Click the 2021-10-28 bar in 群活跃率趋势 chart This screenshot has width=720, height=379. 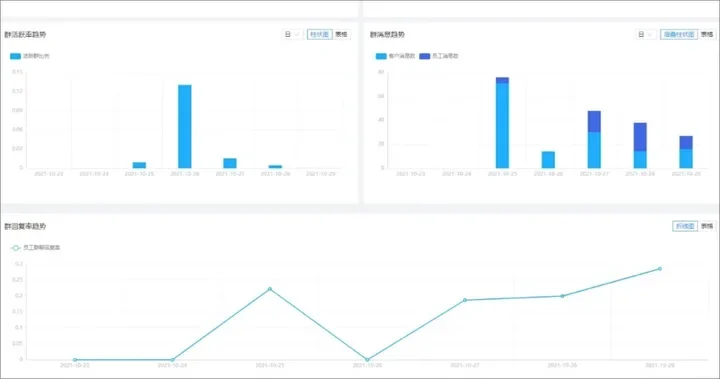(275, 166)
